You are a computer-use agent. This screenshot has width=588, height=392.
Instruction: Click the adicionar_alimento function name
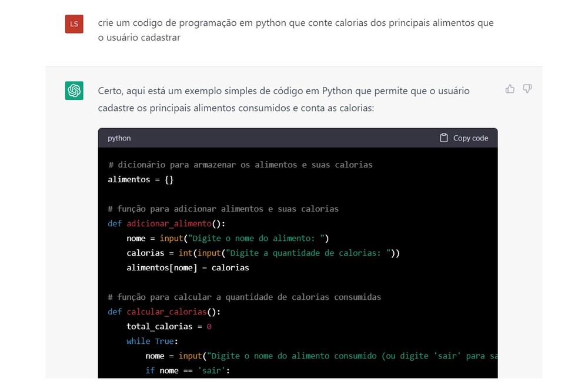click(169, 223)
